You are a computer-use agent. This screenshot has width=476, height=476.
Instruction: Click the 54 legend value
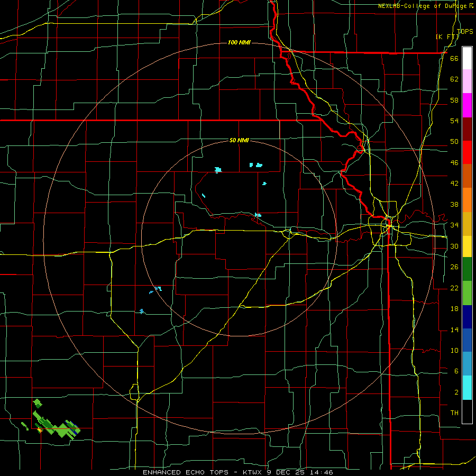coord(454,121)
